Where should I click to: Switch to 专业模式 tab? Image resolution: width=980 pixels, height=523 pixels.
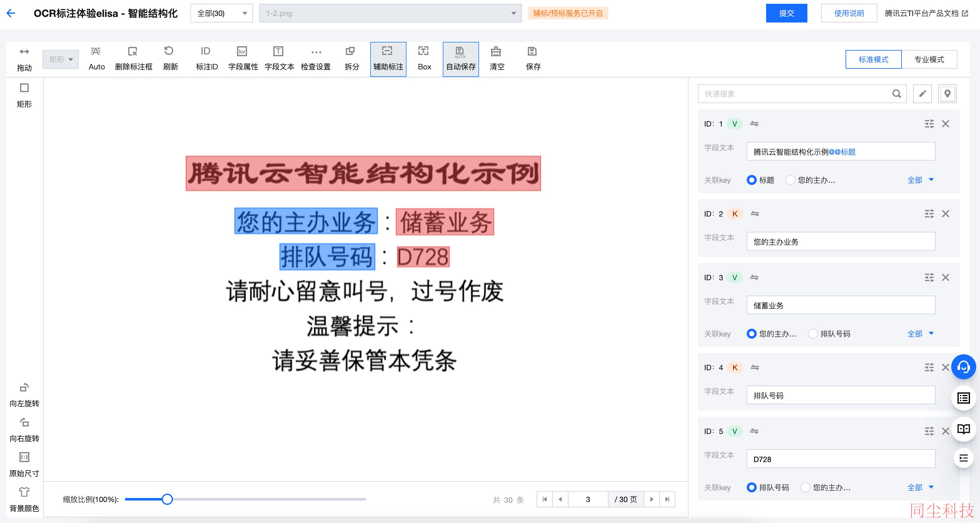(929, 59)
